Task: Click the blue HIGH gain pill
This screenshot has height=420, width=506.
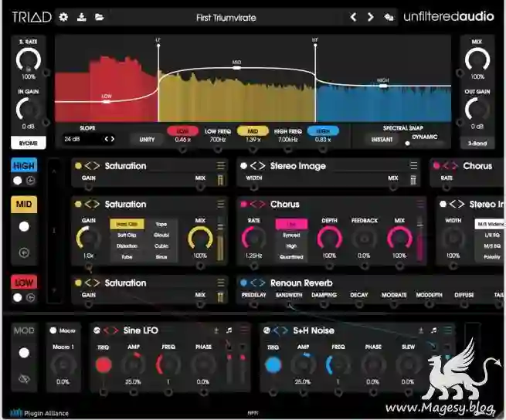Action: point(323,131)
